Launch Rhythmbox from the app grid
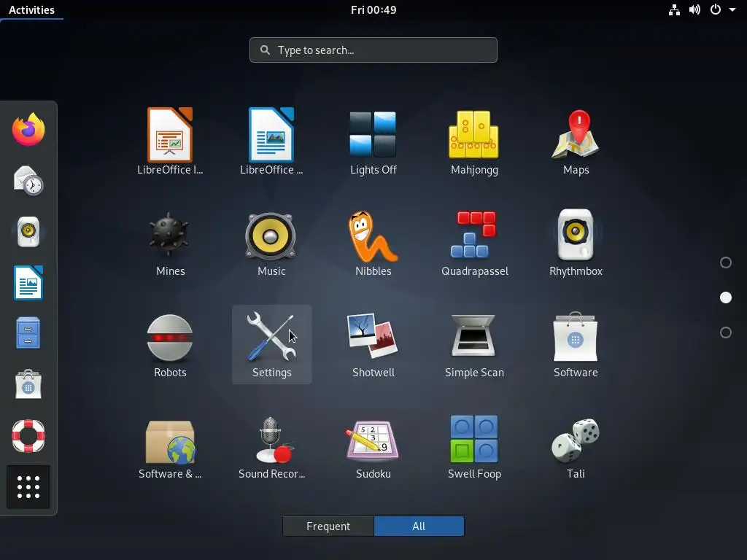 (x=576, y=243)
